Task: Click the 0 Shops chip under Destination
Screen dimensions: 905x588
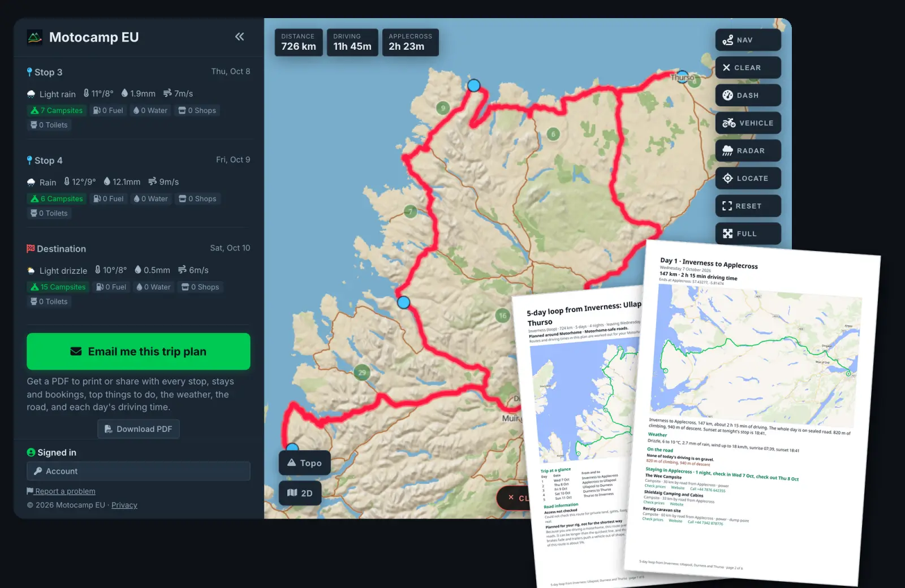Action: [201, 287]
